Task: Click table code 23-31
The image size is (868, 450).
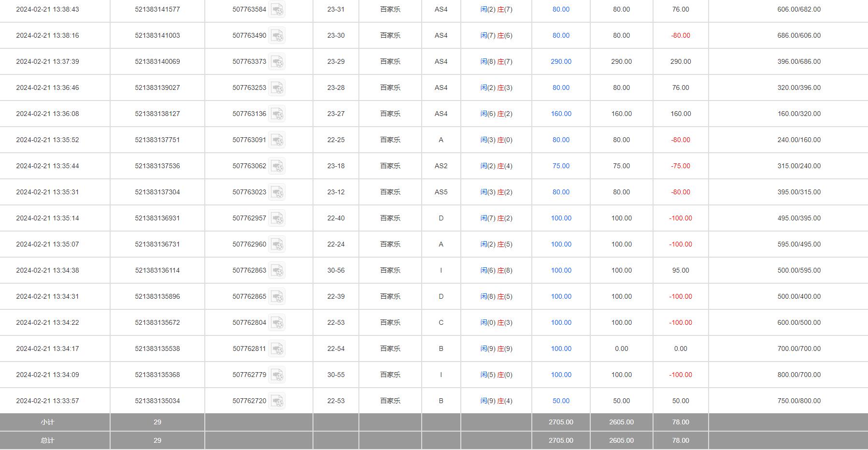Action: [336, 9]
